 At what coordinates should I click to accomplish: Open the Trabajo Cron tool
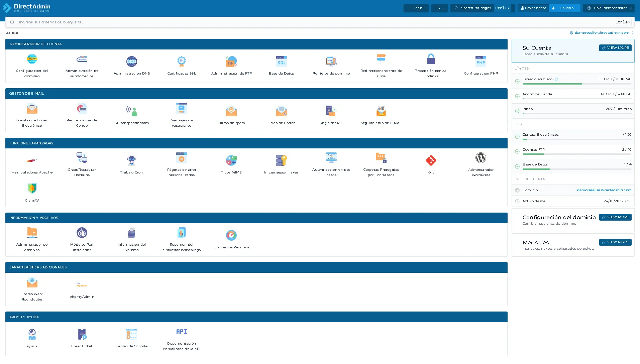(x=131, y=164)
